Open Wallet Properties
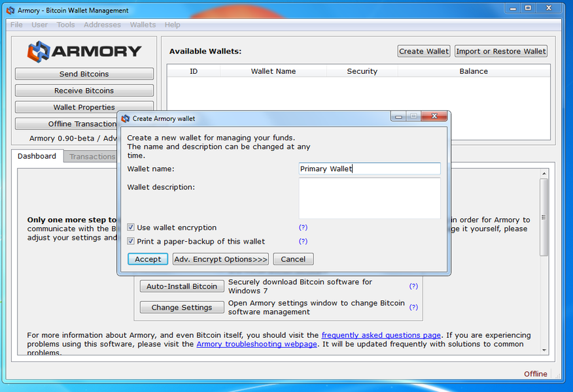The image size is (573, 392). [84, 107]
